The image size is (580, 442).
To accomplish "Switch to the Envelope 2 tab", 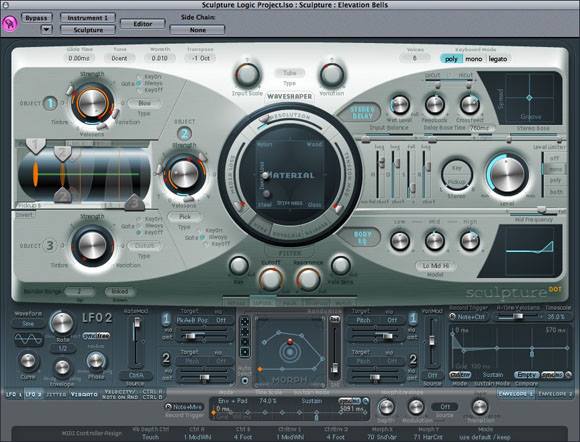I will tap(554, 394).
